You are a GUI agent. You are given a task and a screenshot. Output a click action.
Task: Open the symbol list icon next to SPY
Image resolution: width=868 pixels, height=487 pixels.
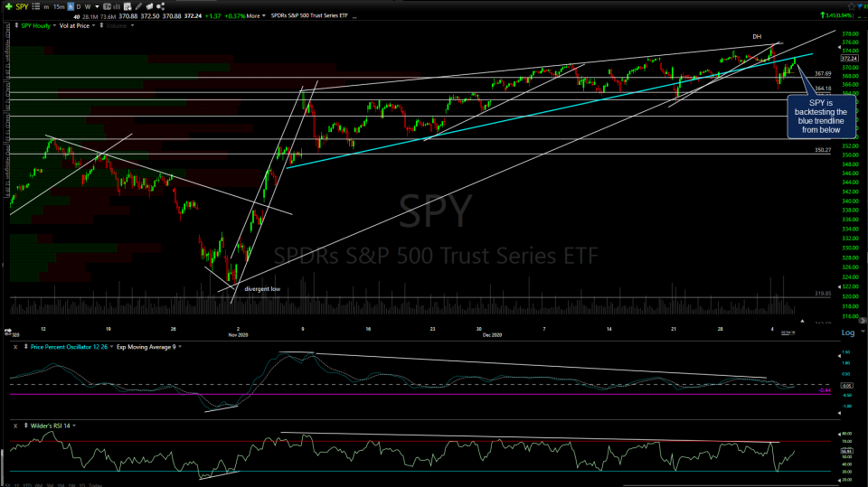coord(36,6)
